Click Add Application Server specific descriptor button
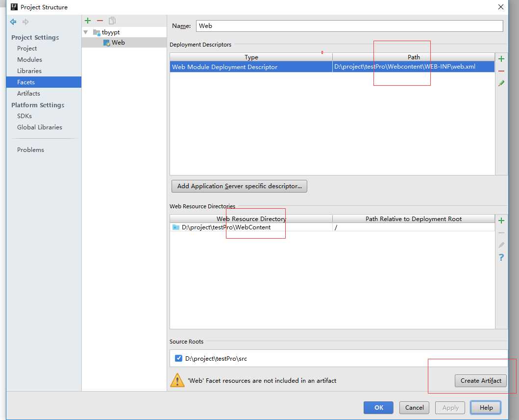This screenshot has height=420, width=519. coord(239,186)
